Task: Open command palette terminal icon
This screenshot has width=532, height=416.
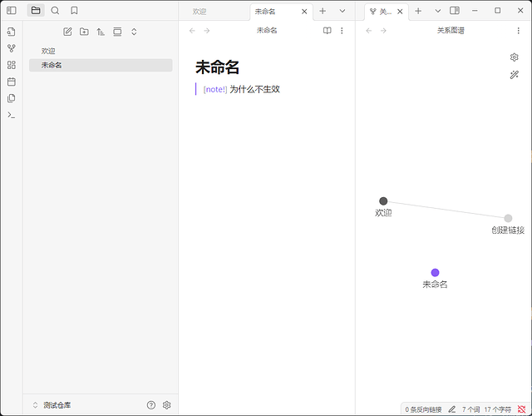Action: 12,115
